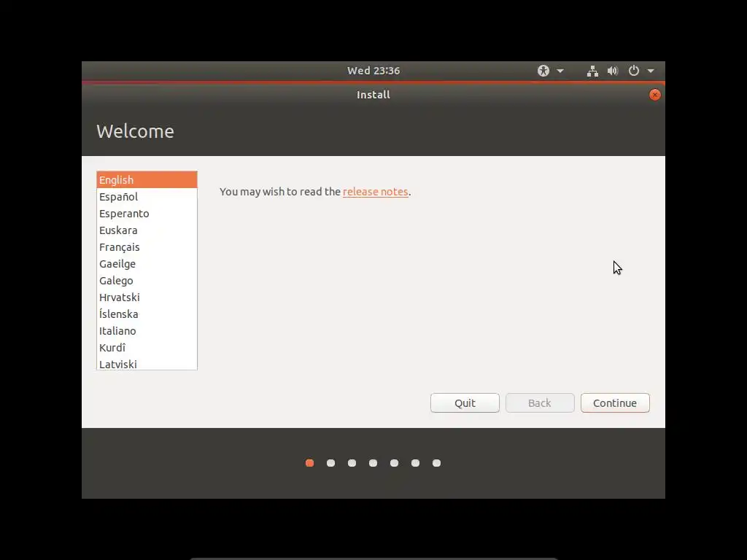Close the Install window

654,95
